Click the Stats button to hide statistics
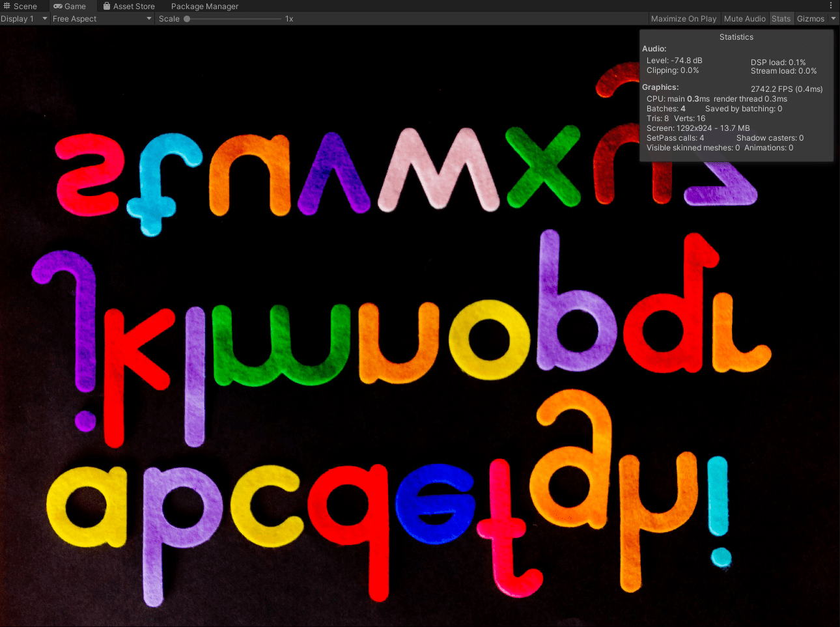The height and width of the screenshot is (627, 840). [781, 18]
